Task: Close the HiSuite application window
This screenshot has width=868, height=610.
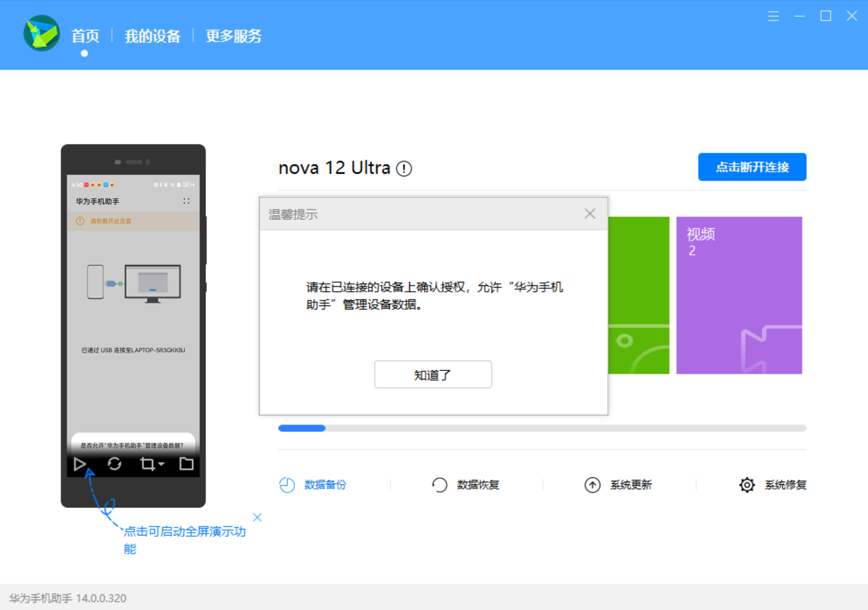Action: pyautogui.click(x=852, y=16)
